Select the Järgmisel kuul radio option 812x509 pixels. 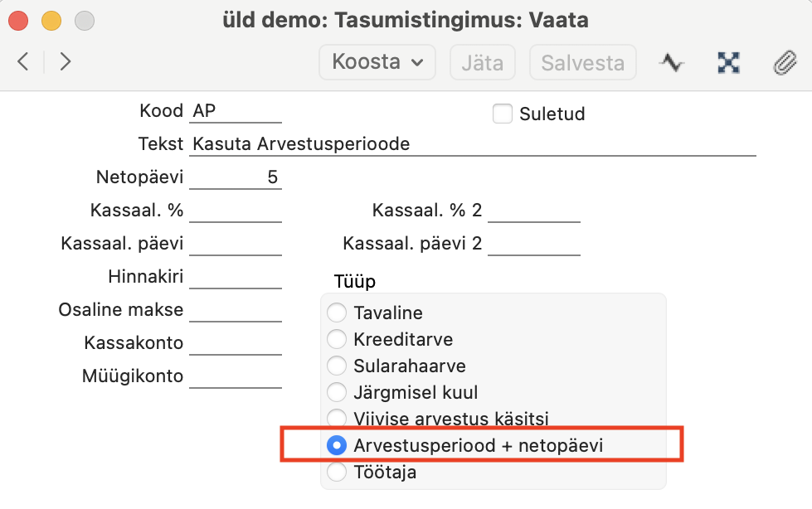click(x=337, y=391)
